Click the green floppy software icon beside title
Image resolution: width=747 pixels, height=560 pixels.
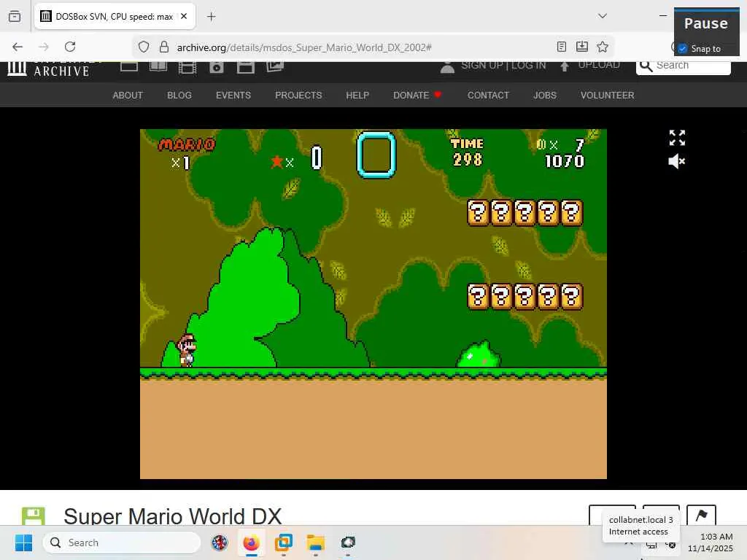[x=34, y=517]
